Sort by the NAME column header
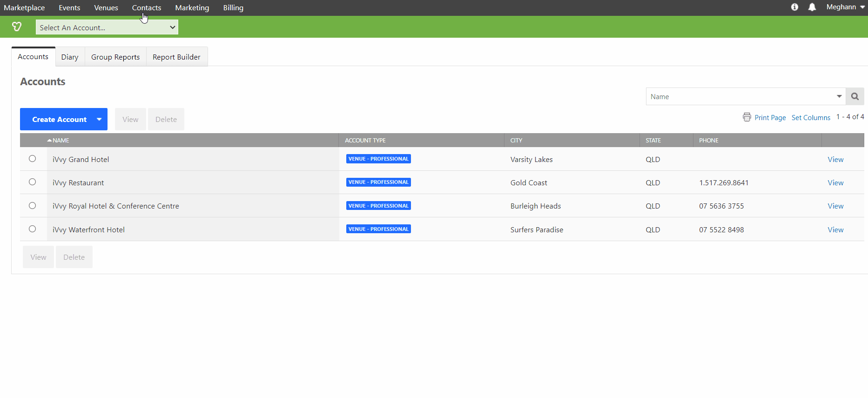The width and height of the screenshot is (868, 398). (x=61, y=140)
